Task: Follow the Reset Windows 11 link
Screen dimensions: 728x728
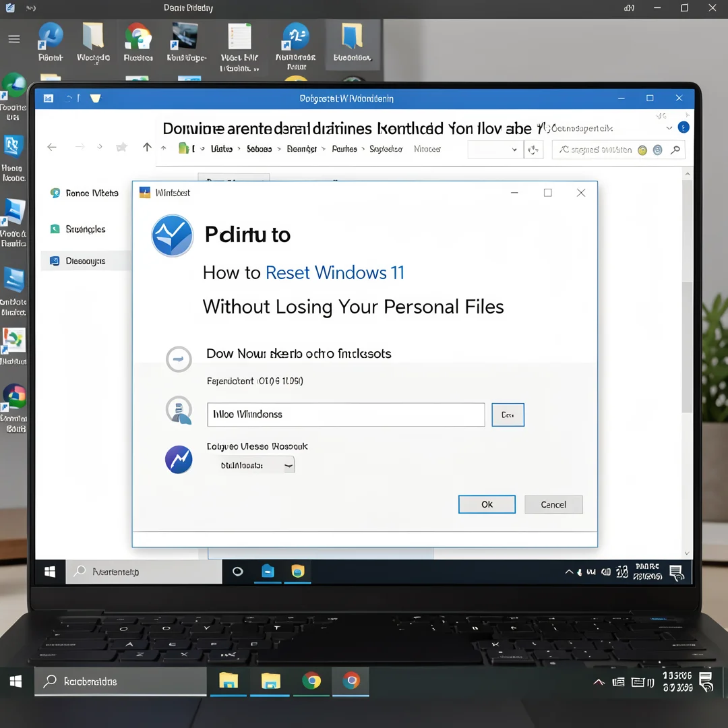Action: click(x=335, y=272)
